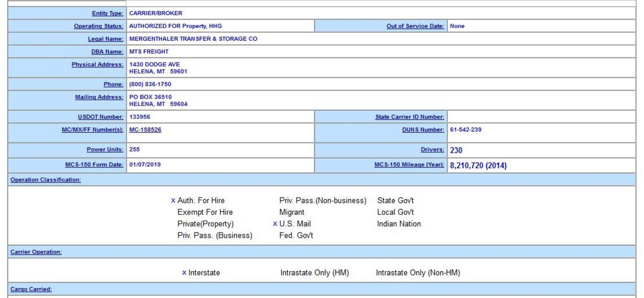Open the Mailing Address label link
Screen dimensions: 644x298
pyautogui.click(x=99, y=97)
